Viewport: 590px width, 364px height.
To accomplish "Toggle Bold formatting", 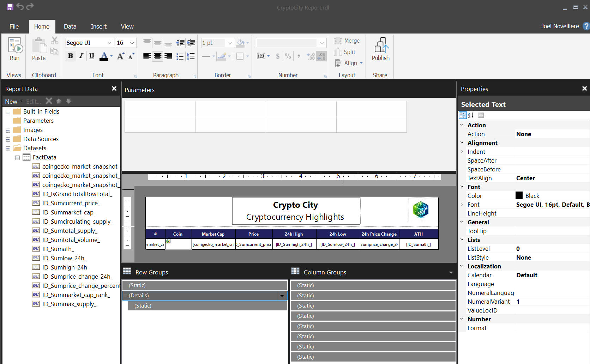I will coord(71,56).
